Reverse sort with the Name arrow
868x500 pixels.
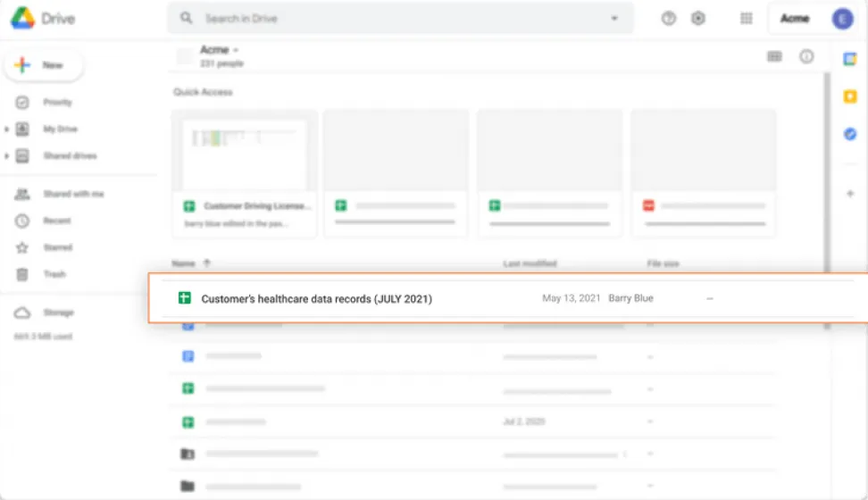207,263
